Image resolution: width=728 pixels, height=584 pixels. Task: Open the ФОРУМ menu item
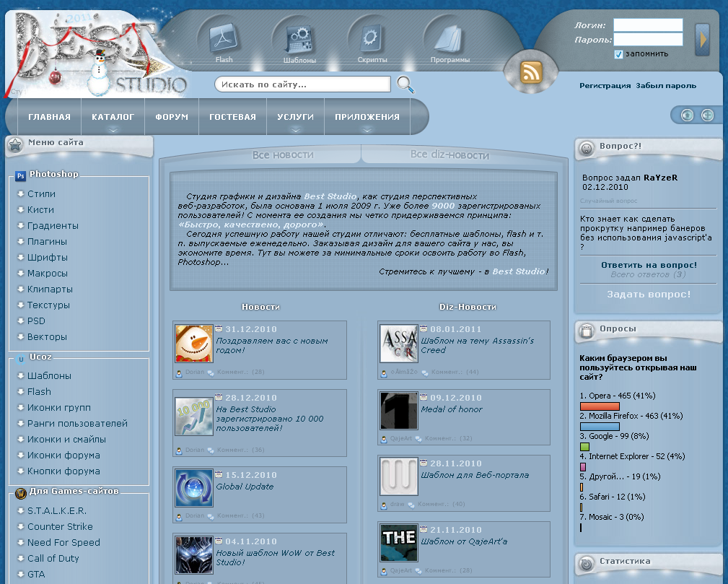[x=171, y=117]
